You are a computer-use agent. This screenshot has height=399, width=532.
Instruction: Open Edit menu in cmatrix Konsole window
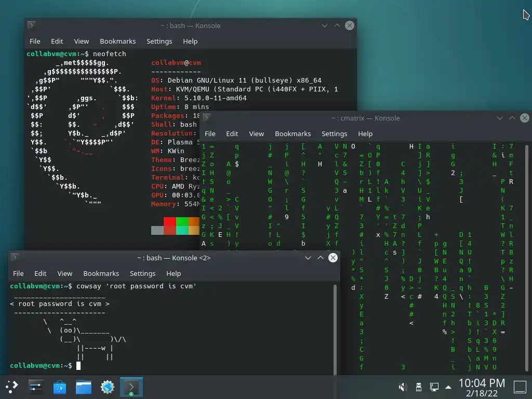coord(232,134)
